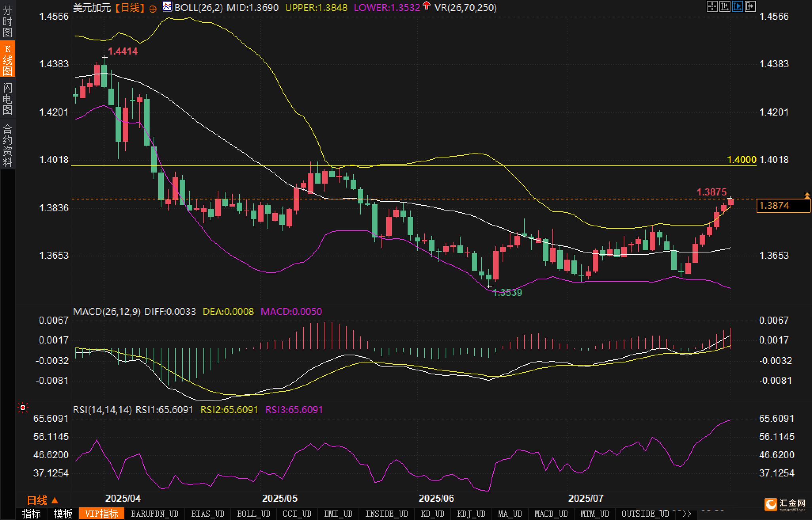812x520 pixels.
Task: Click the MACD(26,12,9) panel label
Action: (x=107, y=311)
